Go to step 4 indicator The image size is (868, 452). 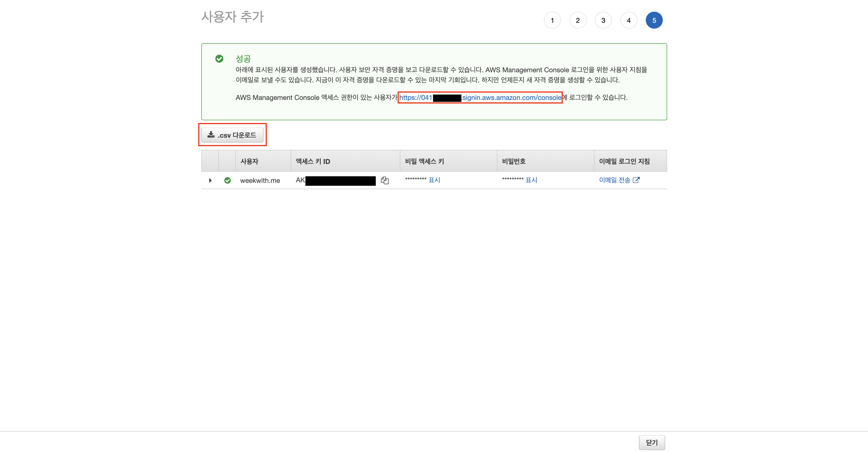coord(628,21)
